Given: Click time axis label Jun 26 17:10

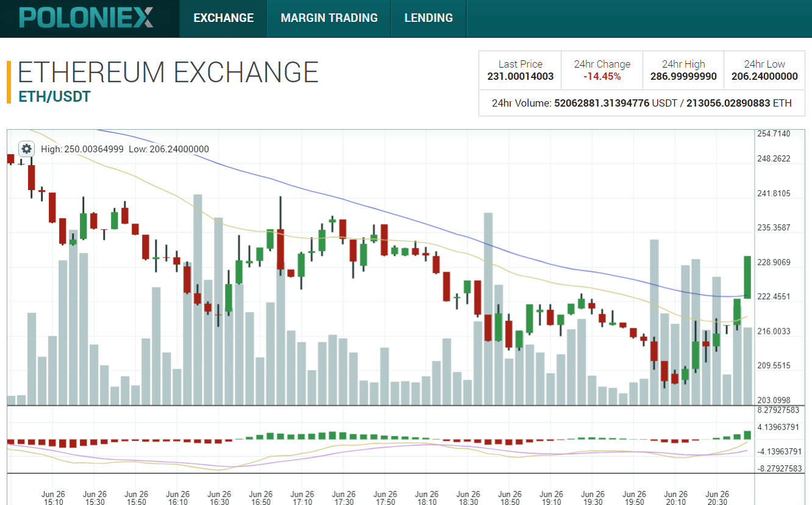Looking at the screenshot, I should tap(302, 498).
